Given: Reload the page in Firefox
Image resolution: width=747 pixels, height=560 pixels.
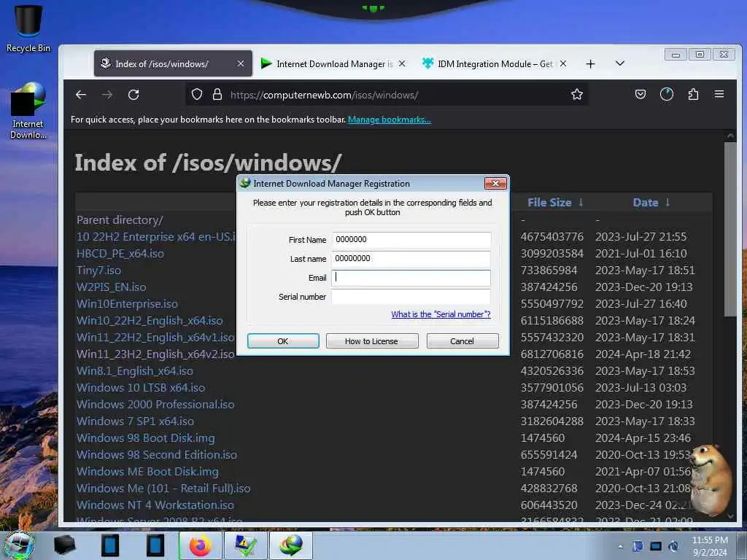Looking at the screenshot, I should click(x=133, y=95).
